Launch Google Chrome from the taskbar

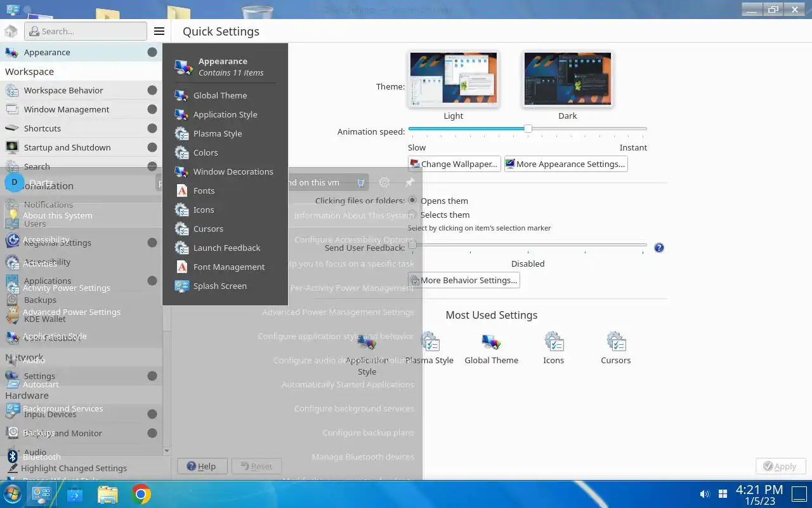click(141, 494)
